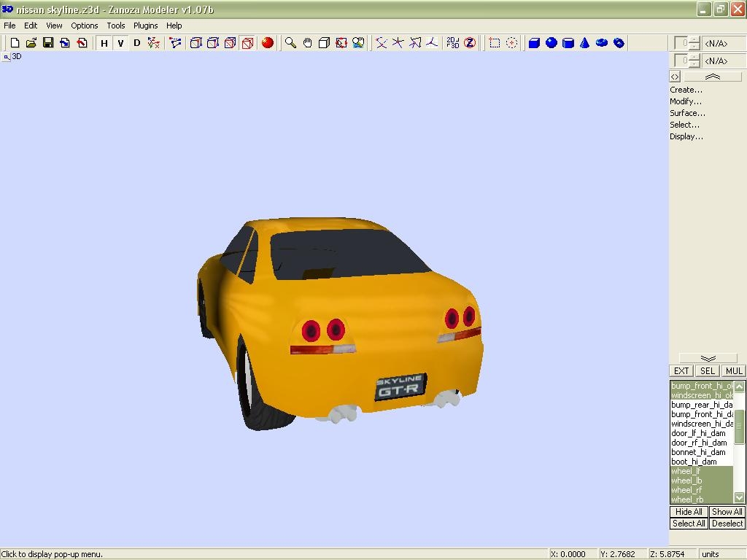Click the 2D/3D switch icon
This screenshot has height=560, width=747.
coord(453,43)
